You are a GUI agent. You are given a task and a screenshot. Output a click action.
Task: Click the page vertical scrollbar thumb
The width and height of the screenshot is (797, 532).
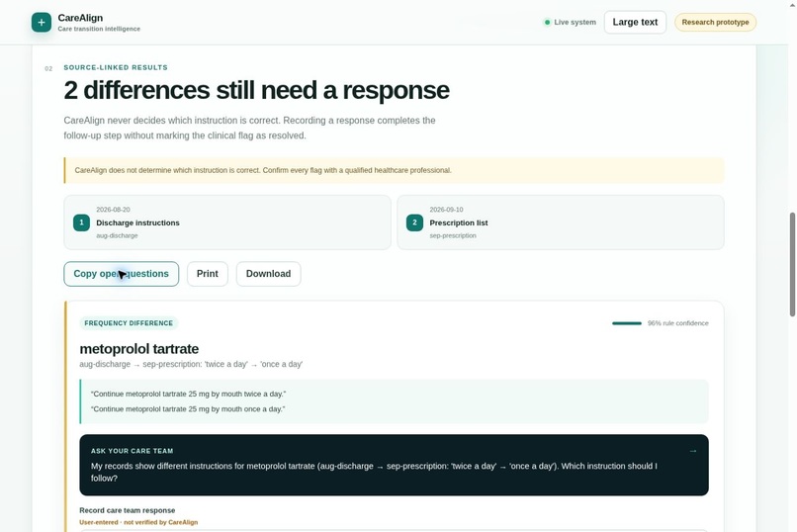tap(792, 264)
